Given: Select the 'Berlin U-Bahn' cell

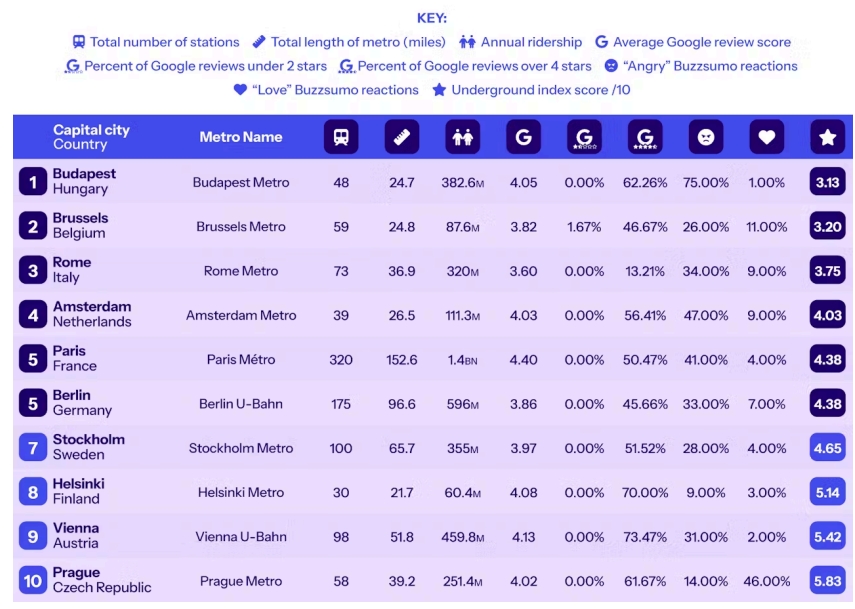Looking at the screenshot, I should coord(240,403).
